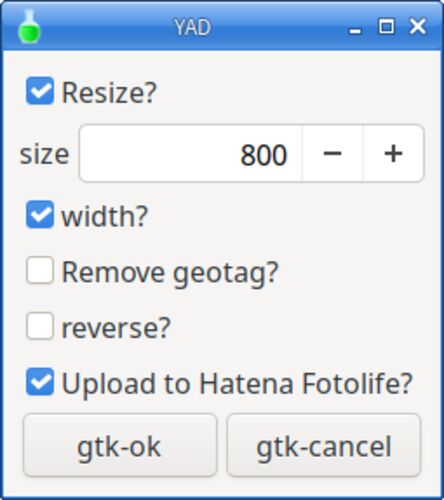The width and height of the screenshot is (444, 500).
Task: Uncheck the Resize? checkbox box
Action: click(x=40, y=91)
